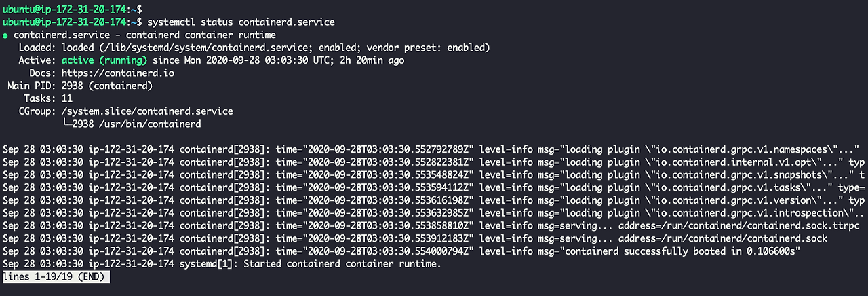
Task: Click the green service status dot
Action: pos(6,35)
